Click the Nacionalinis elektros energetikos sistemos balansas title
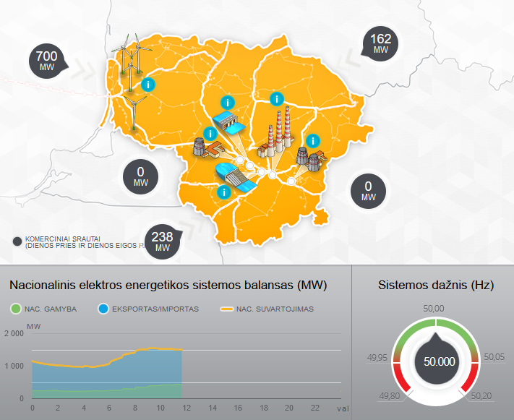514x420 pixels. [x=168, y=286]
